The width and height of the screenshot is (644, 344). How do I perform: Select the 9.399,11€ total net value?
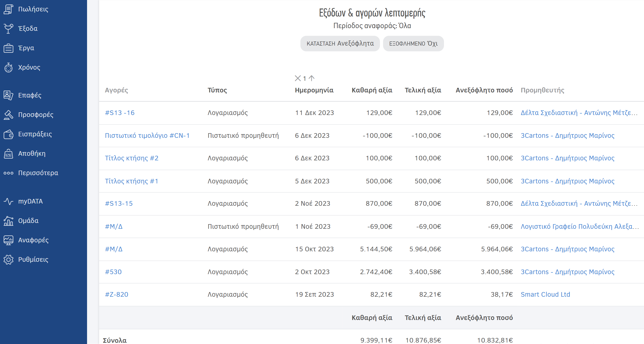click(x=376, y=340)
